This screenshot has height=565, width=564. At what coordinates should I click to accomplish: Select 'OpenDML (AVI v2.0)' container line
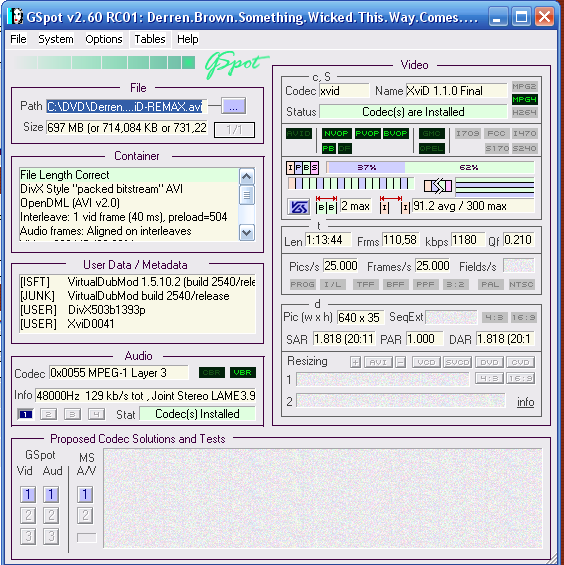(70, 203)
